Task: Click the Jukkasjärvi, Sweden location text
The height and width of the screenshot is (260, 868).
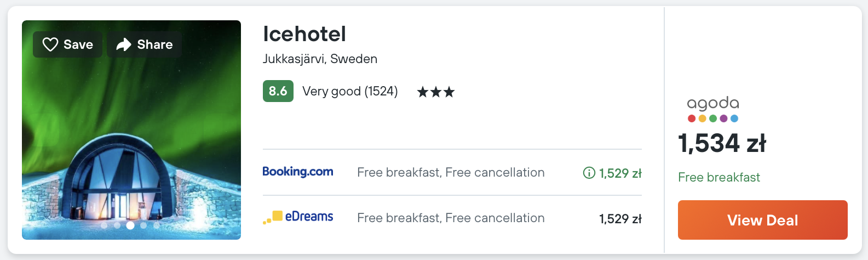Action: coord(320,59)
